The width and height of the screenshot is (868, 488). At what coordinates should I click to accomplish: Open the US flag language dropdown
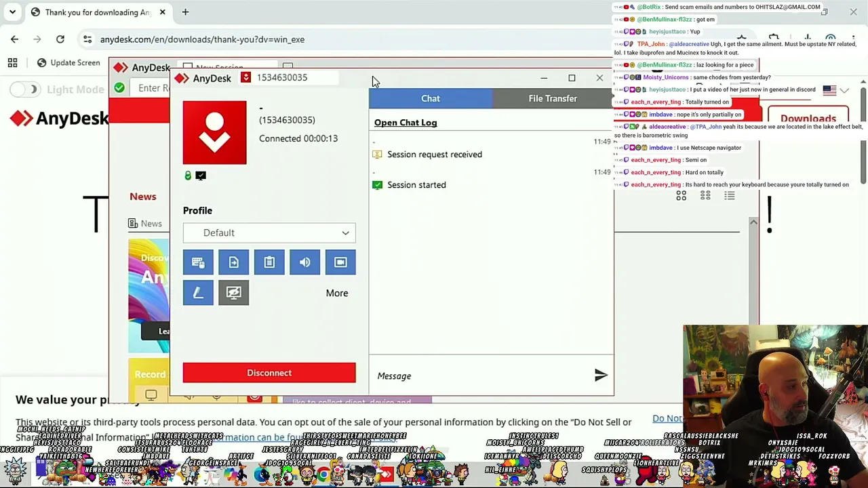[836, 89]
